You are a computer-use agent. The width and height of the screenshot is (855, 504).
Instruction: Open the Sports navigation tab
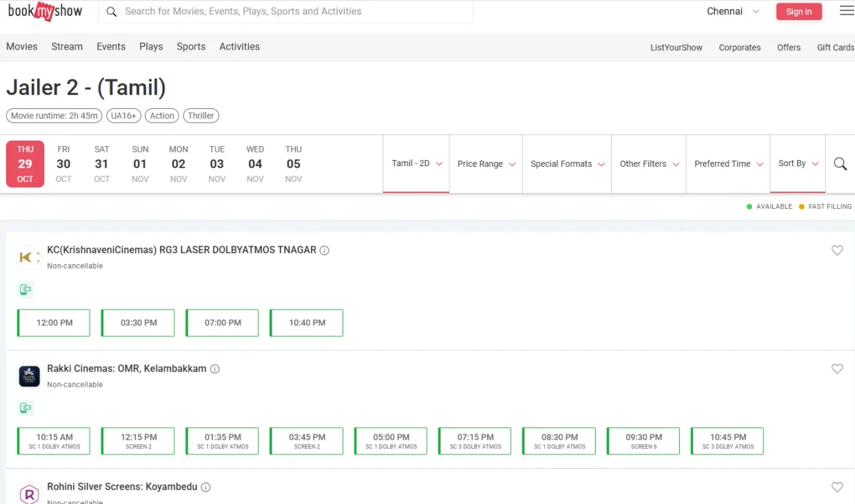tap(191, 47)
